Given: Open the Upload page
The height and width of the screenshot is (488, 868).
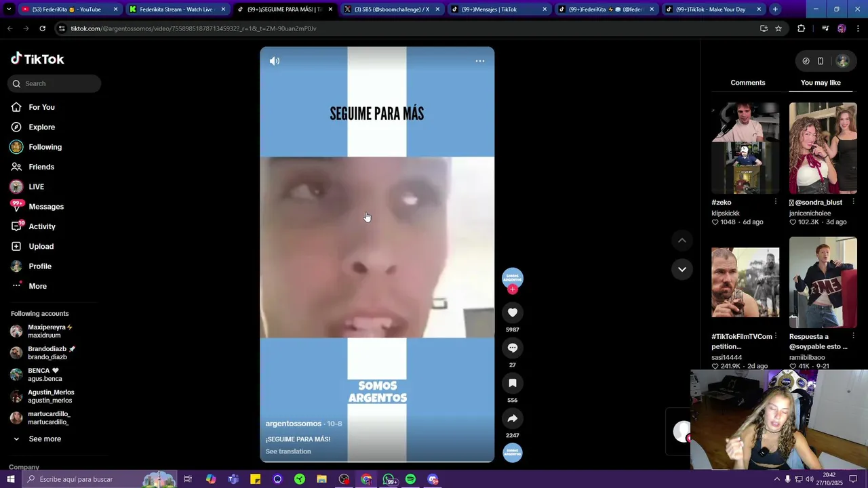Looking at the screenshot, I should click(41, 246).
